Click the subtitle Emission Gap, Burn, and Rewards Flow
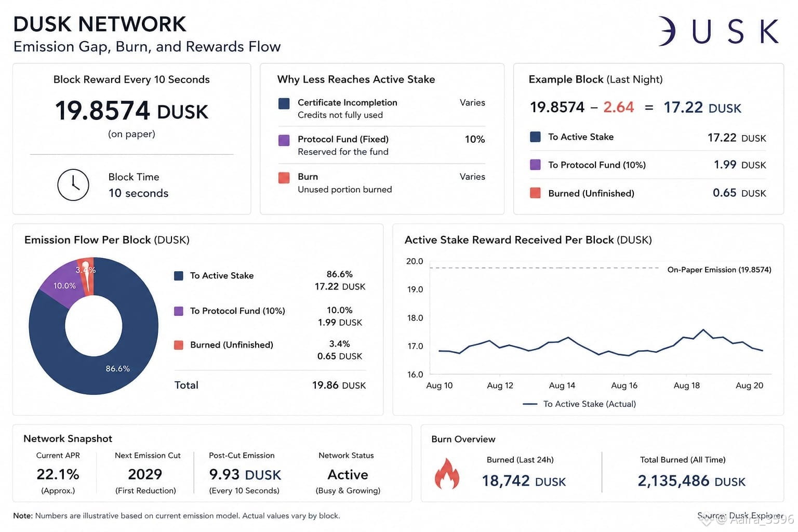The image size is (798, 532). pos(147,47)
